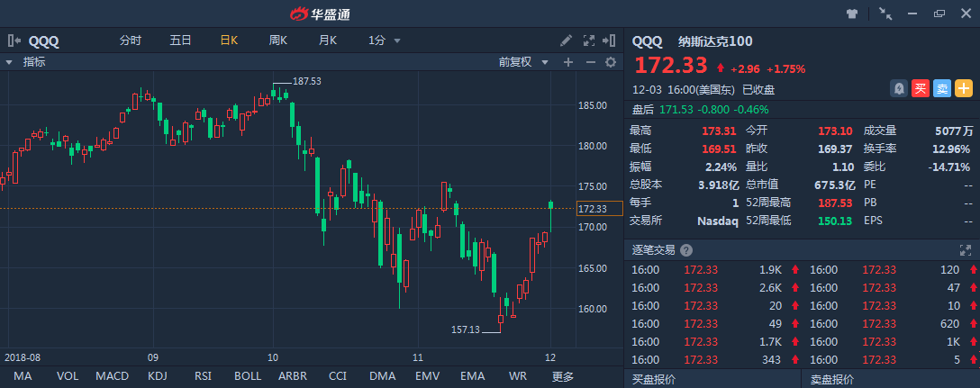The width and height of the screenshot is (980, 388).
Task: Set price alert with bell icon
Action: pyautogui.click(x=899, y=89)
